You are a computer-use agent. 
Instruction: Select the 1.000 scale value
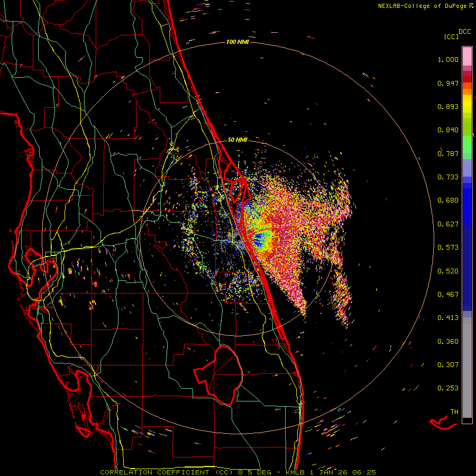click(448, 59)
